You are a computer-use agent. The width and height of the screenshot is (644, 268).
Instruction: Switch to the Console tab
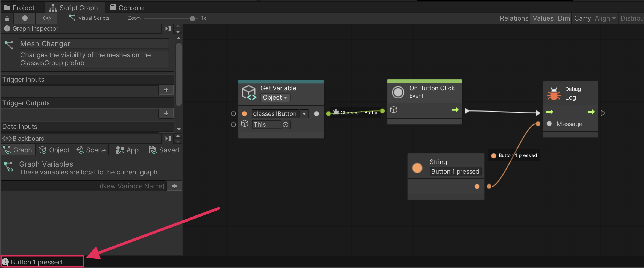(127, 8)
